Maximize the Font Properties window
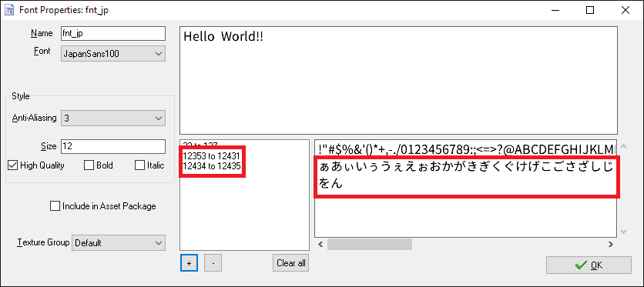Screen dimensions: 644x287 [590, 11]
